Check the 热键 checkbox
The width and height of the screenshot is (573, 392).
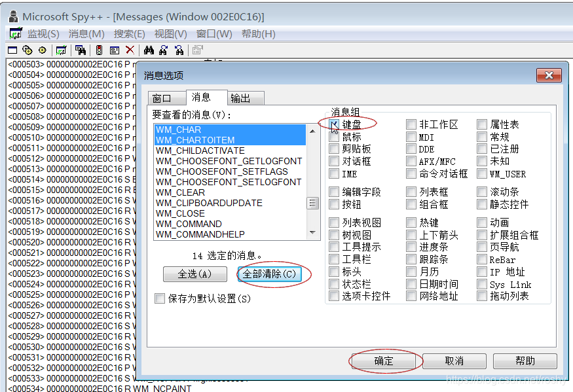(x=411, y=223)
